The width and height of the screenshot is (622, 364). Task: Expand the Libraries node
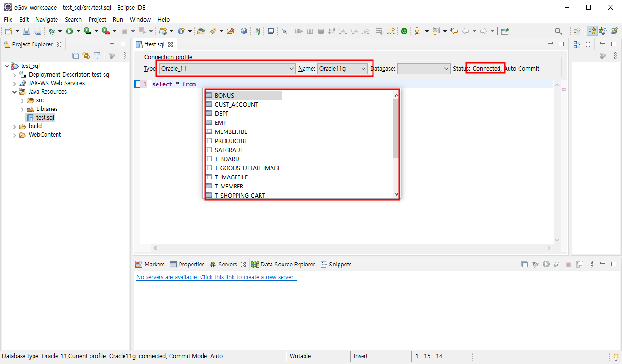[x=22, y=109]
